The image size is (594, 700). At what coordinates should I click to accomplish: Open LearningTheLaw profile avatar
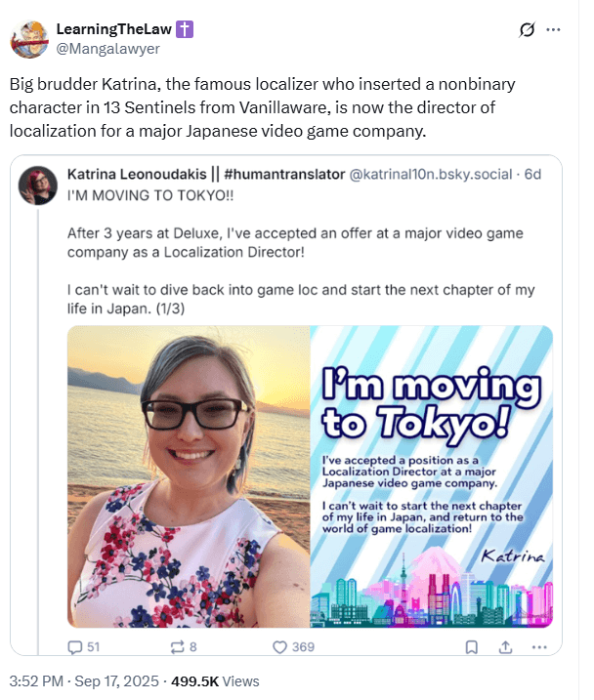[x=29, y=39]
